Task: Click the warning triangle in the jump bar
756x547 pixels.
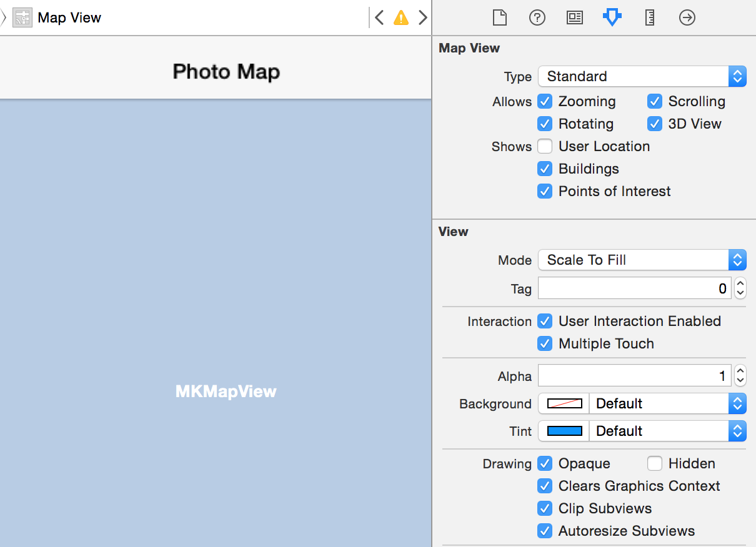Action: [400, 17]
